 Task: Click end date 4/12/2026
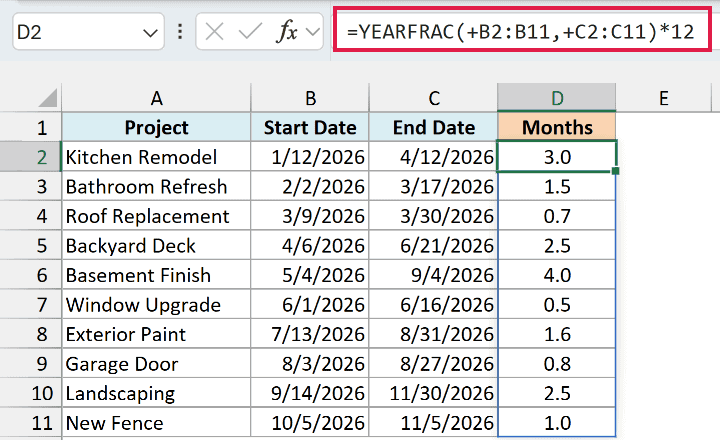pyautogui.click(x=433, y=157)
